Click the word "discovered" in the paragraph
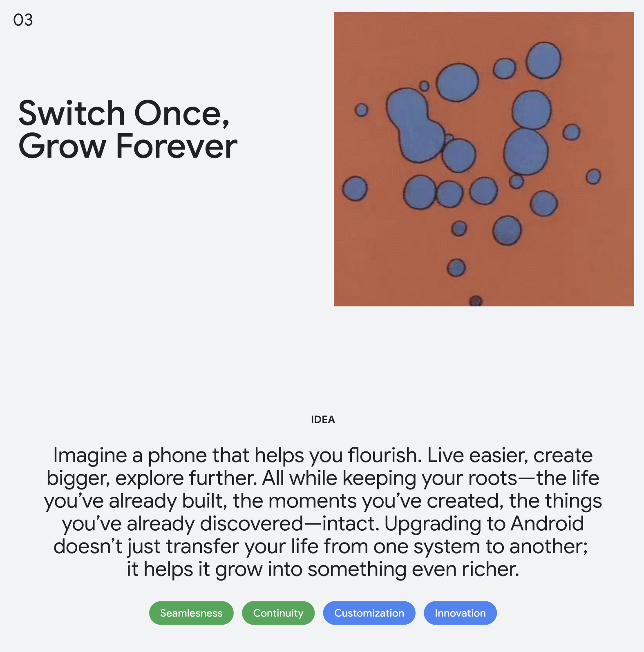 coord(252,524)
